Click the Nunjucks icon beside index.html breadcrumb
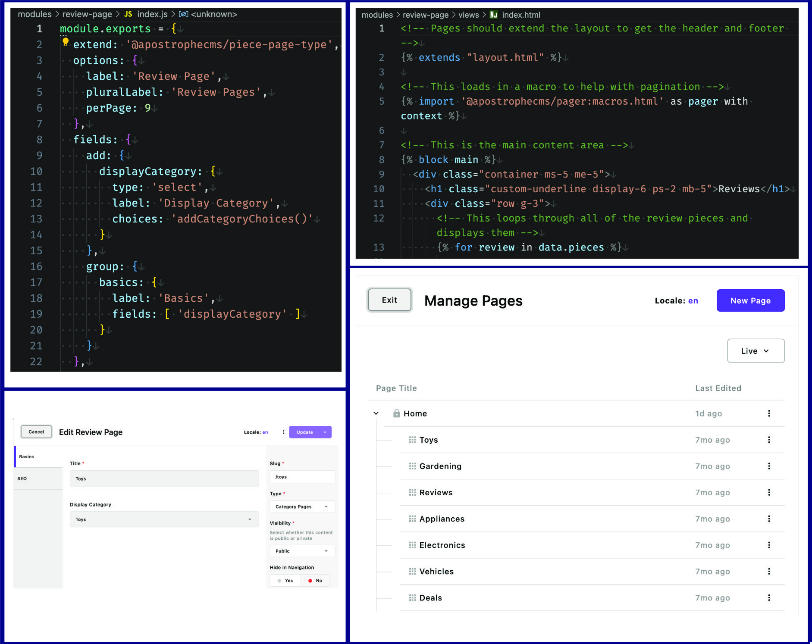Viewport: 812px width, 644px height. [493, 14]
